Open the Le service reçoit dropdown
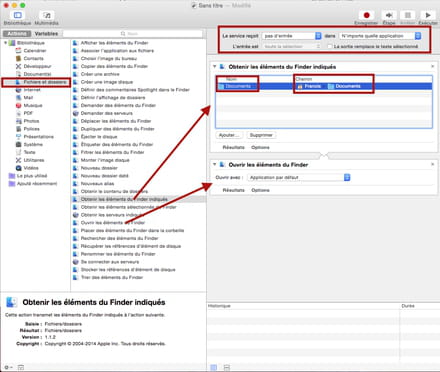Image resolution: width=440 pixels, height=372 pixels. coord(291,36)
